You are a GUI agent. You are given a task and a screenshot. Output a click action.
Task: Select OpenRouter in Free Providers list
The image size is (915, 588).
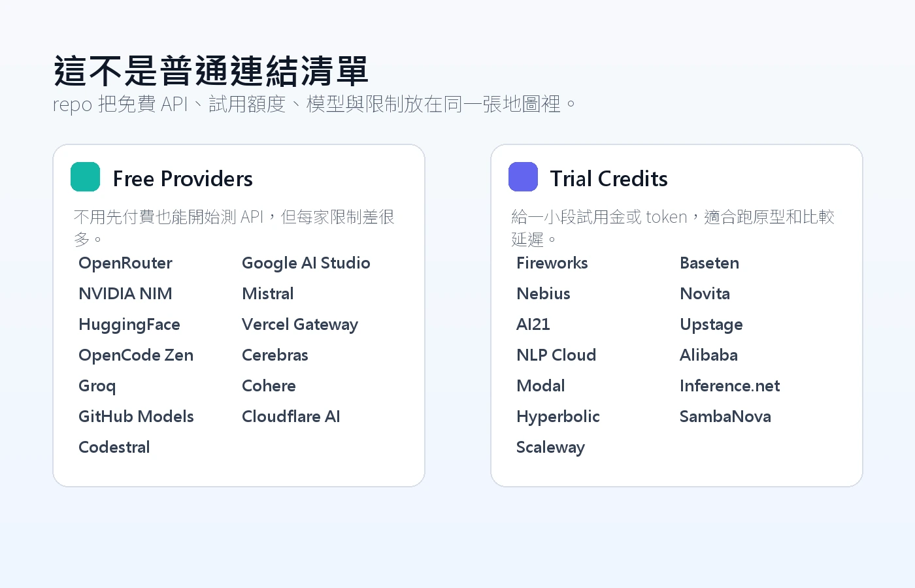(x=125, y=263)
